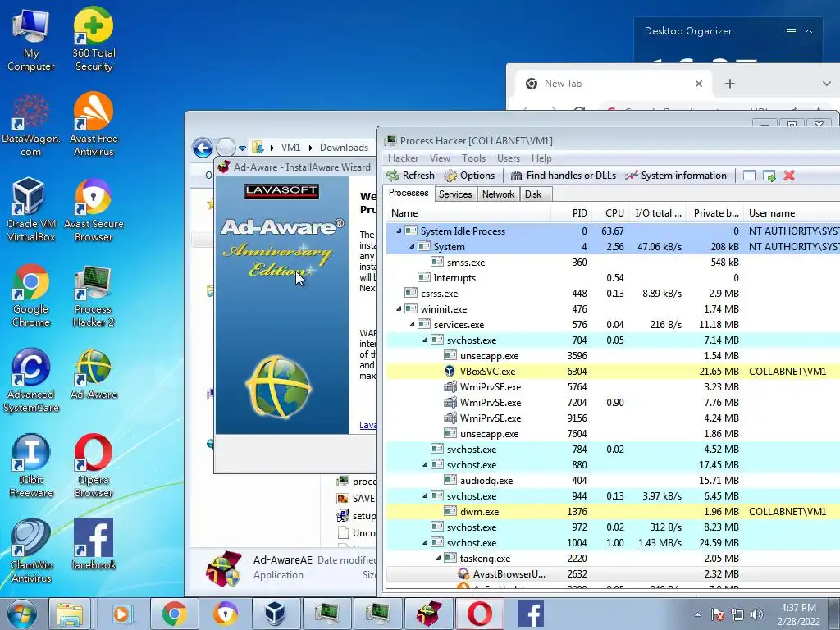The image size is (840, 630).
Task: Open Opera from the taskbar
Action: pos(479,614)
